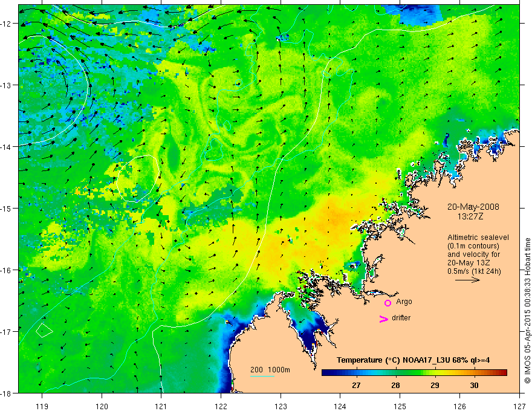Click the '(0.1m contours)' text line

473,246
